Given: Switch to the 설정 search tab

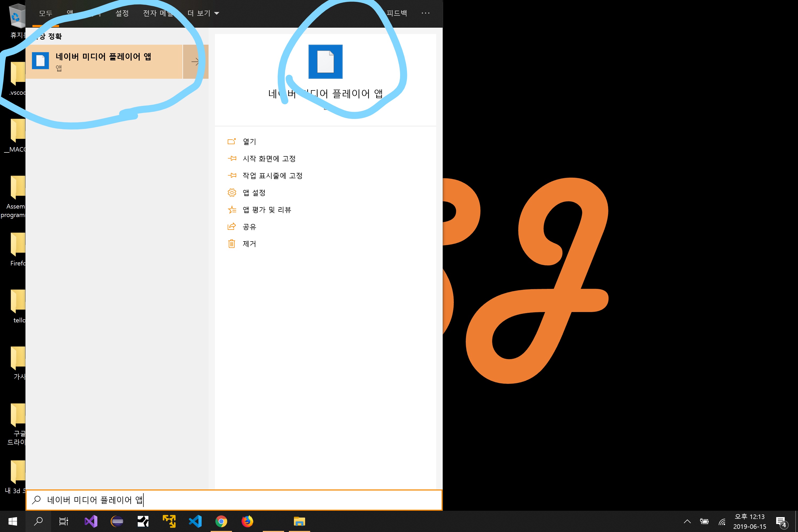Looking at the screenshot, I should [x=122, y=13].
